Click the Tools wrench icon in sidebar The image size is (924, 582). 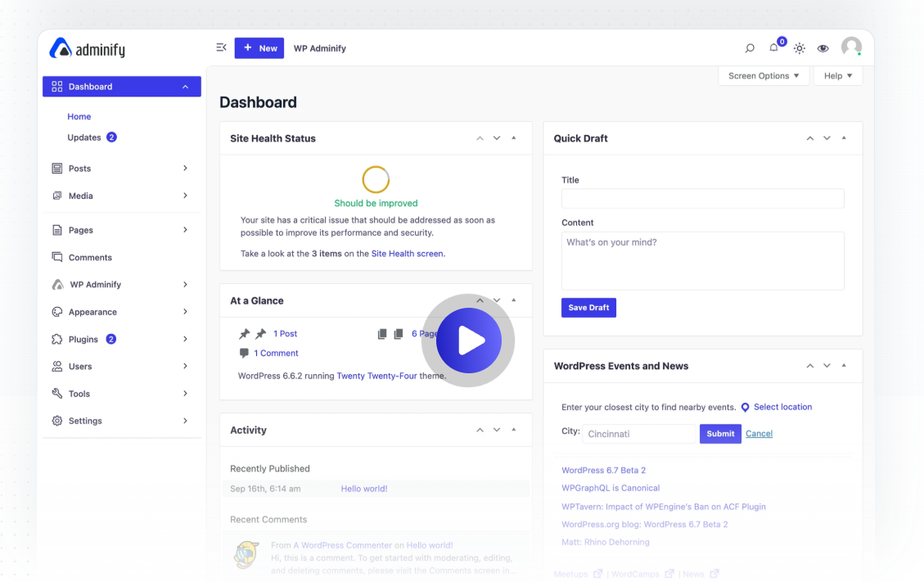(57, 394)
